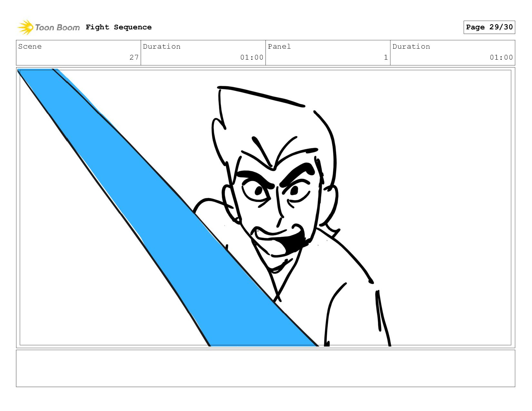Click the 'Scene' header label
The width and height of the screenshot is (532, 411).
[x=30, y=46]
